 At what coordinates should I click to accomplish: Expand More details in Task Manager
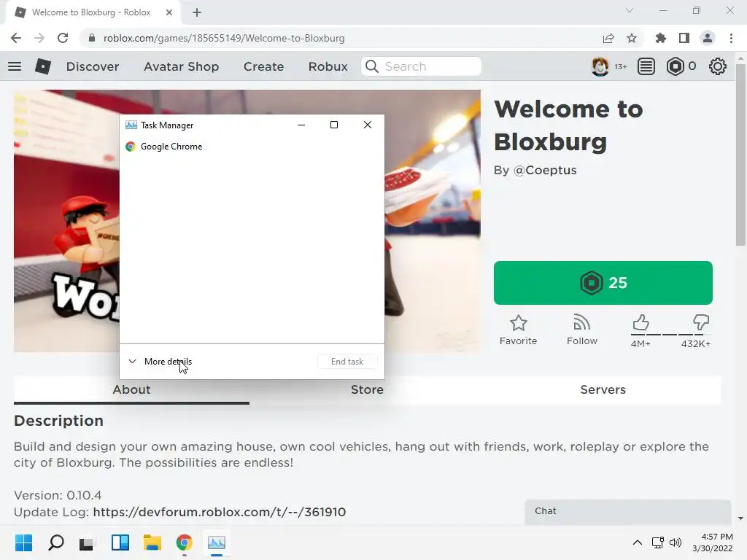160,362
